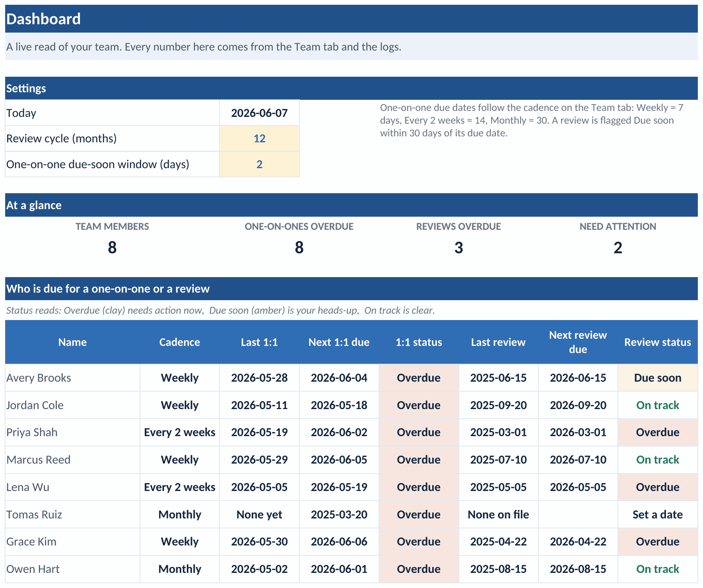Select the Next review due column header
Screen dimensions: 703x588
(x=578, y=342)
